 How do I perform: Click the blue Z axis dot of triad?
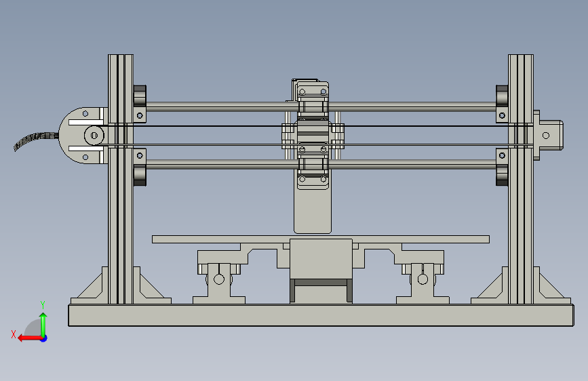(x=44, y=338)
